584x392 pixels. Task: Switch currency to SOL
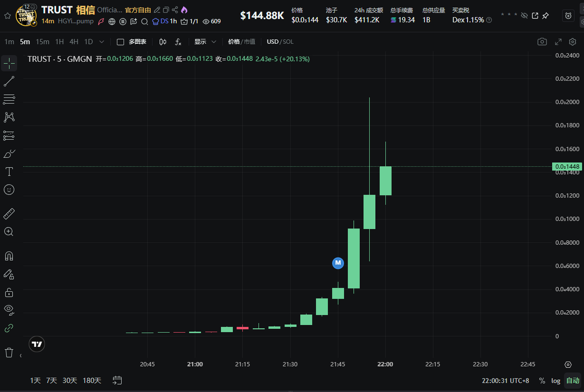tap(288, 42)
